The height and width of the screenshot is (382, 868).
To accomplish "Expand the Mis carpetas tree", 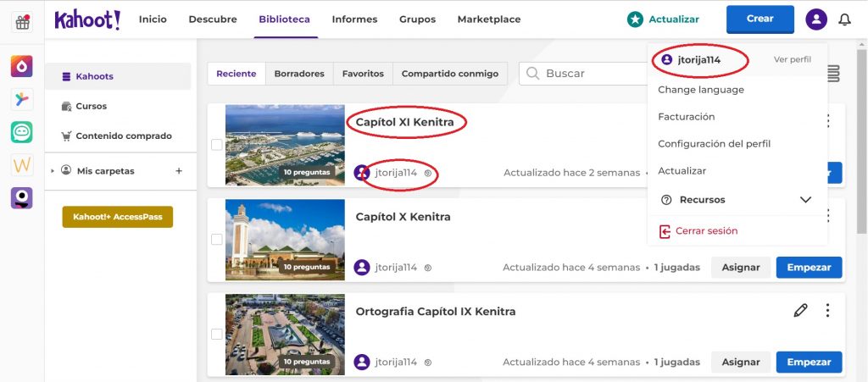I will [x=53, y=171].
